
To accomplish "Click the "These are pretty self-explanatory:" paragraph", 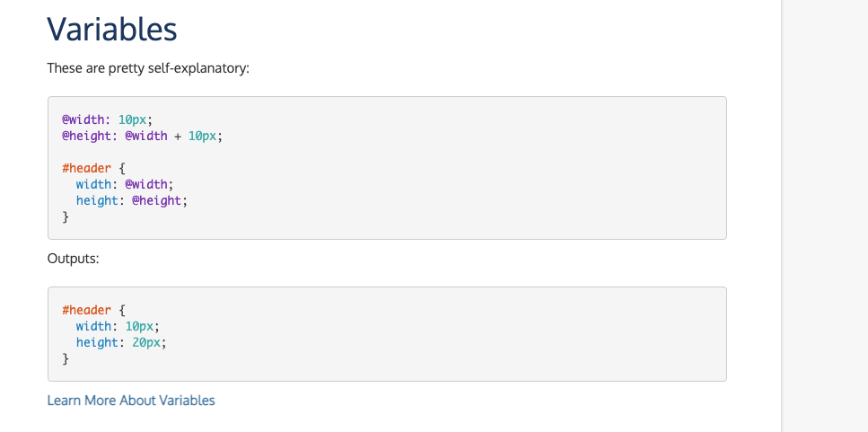I will pyautogui.click(x=148, y=68).
